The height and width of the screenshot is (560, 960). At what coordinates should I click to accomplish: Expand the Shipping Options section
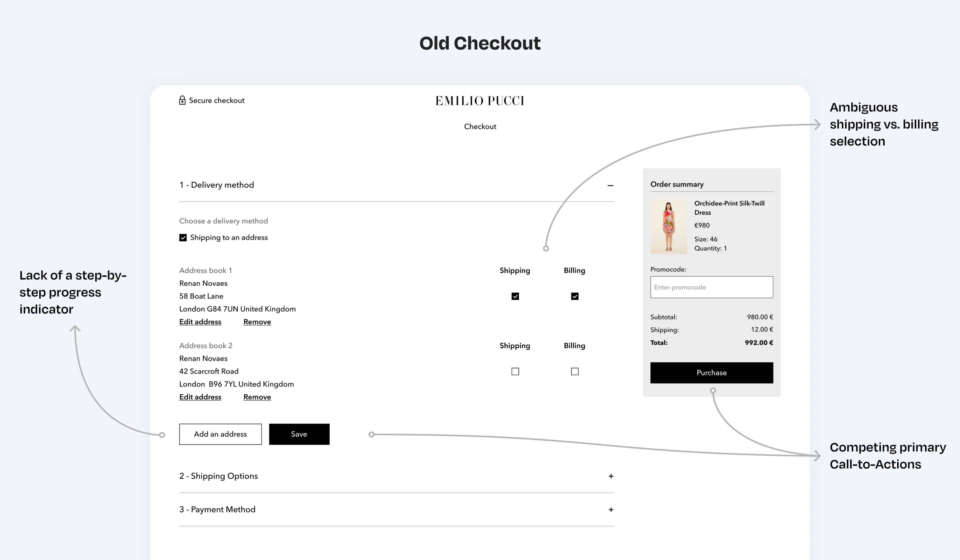point(611,476)
